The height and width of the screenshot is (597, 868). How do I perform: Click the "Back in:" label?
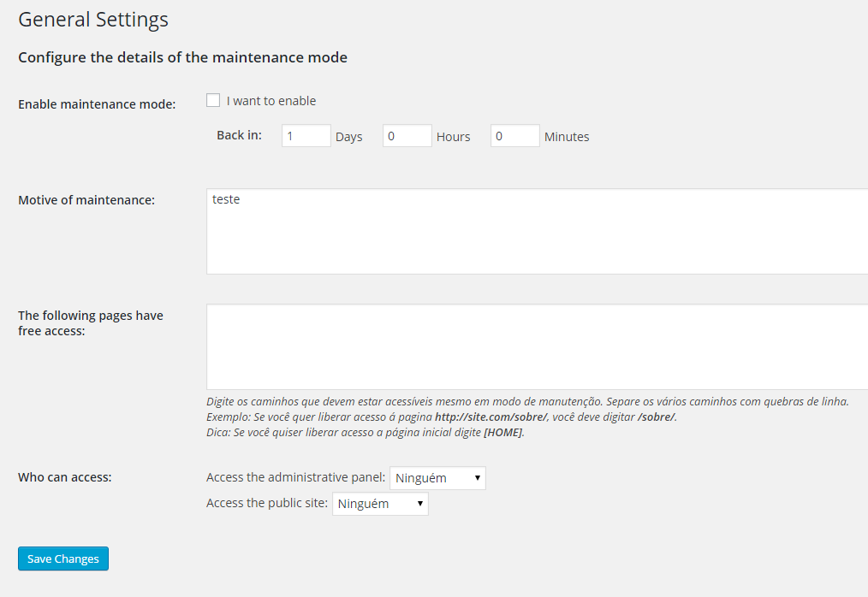(x=239, y=135)
